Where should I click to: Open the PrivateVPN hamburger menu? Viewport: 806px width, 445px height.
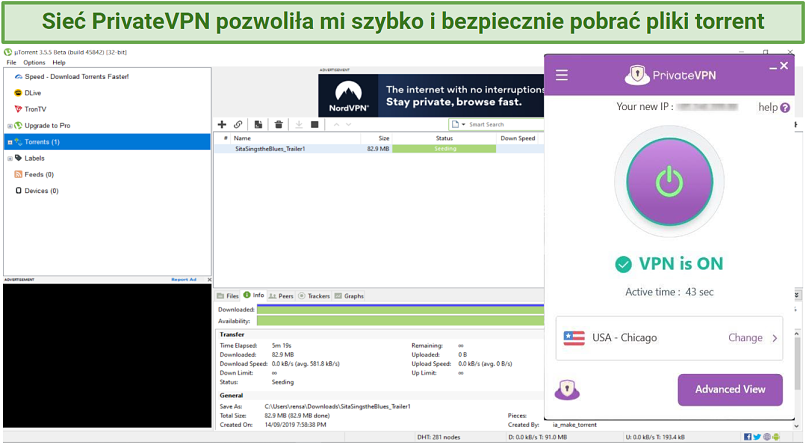tap(562, 76)
